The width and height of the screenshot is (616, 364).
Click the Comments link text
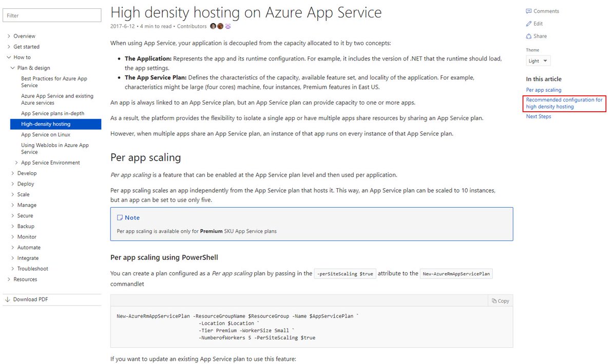point(546,11)
